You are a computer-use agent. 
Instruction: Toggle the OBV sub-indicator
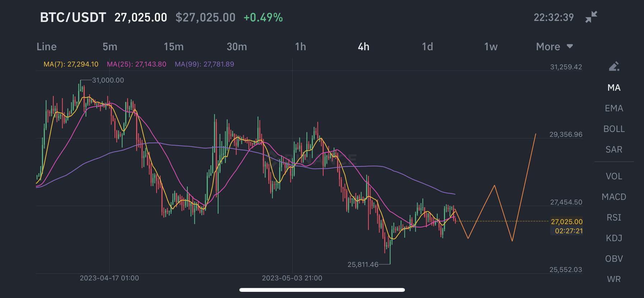click(614, 258)
